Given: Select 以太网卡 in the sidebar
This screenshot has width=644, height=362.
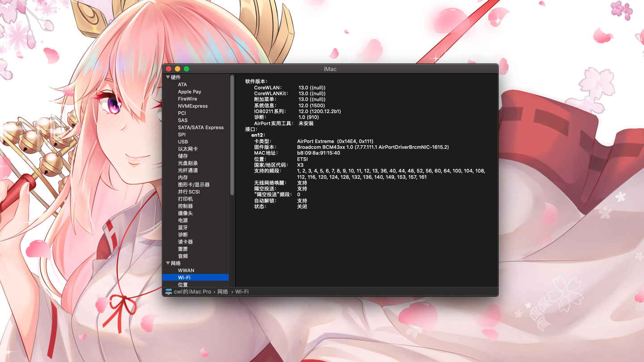Looking at the screenshot, I should tap(188, 149).
